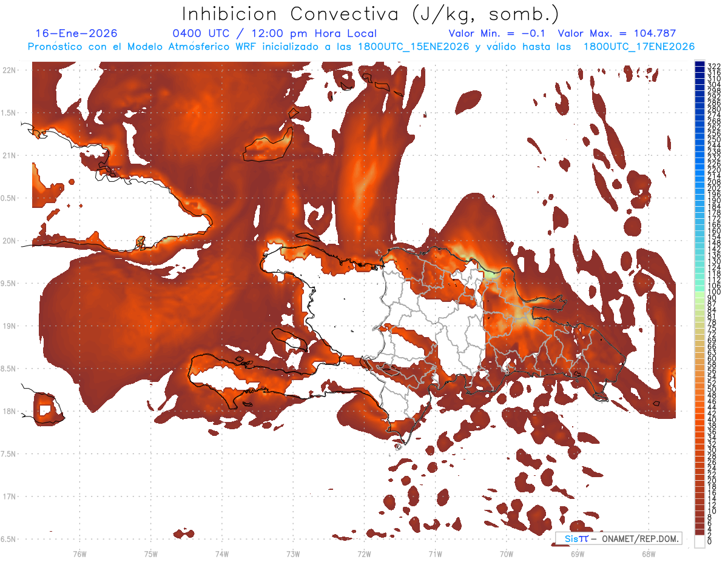Click the "7.5N" latitude label
728x562 pixels.
point(8,453)
